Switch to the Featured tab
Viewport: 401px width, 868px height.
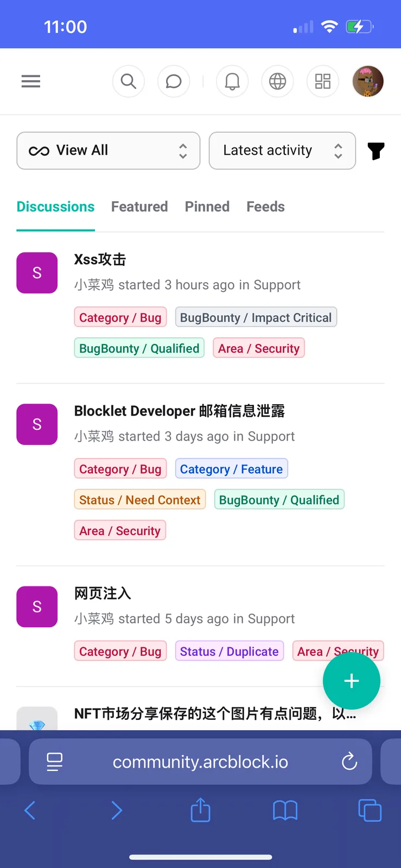pyautogui.click(x=139, y=207)
